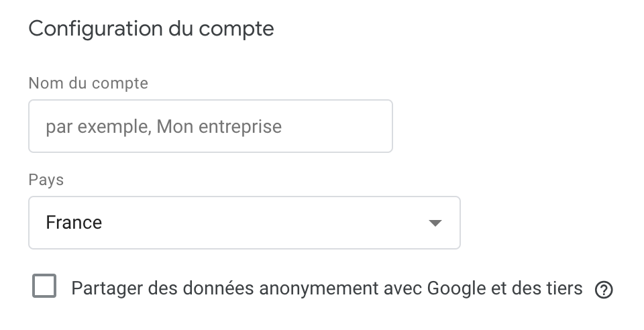The image size is (644, 330).
Task: Select the account name text box
Action: click(x=210, y=126)
